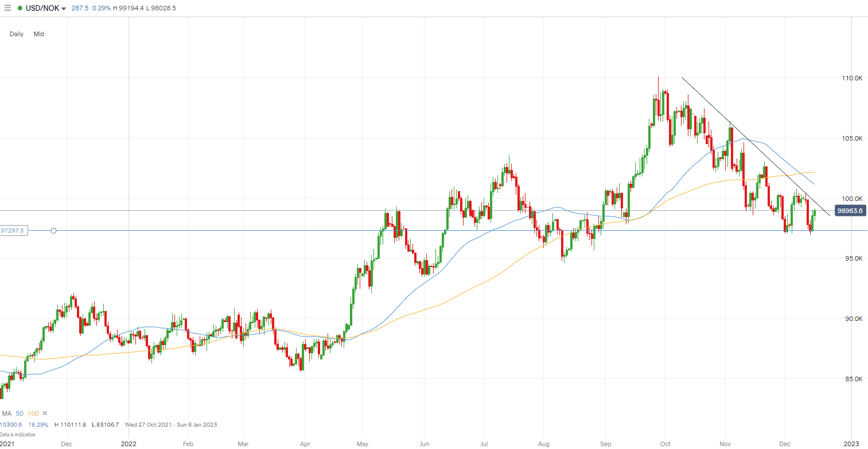Click the current price tag 98963.6
Image resolution: width=868 pixels, height=449 pixels.
850,211
